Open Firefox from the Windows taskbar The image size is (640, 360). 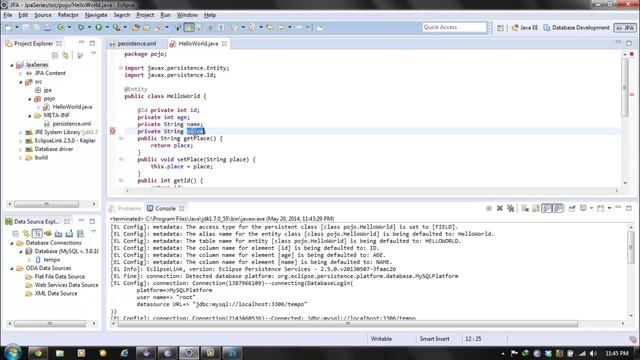[x=102, y=353]
